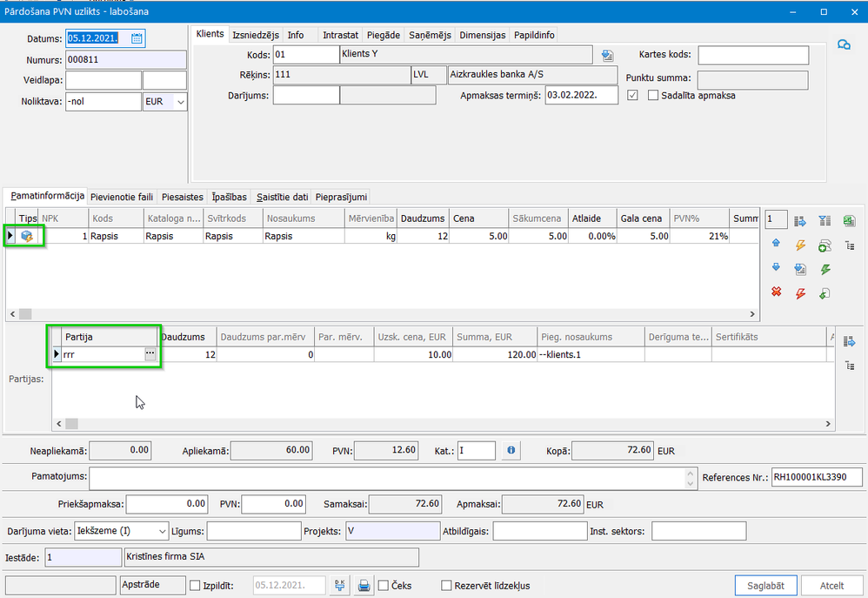The width and height of the screenshot is (868, 598).
Task: Expand the Darījuma vieta dropdown
Action: point(162,531)
